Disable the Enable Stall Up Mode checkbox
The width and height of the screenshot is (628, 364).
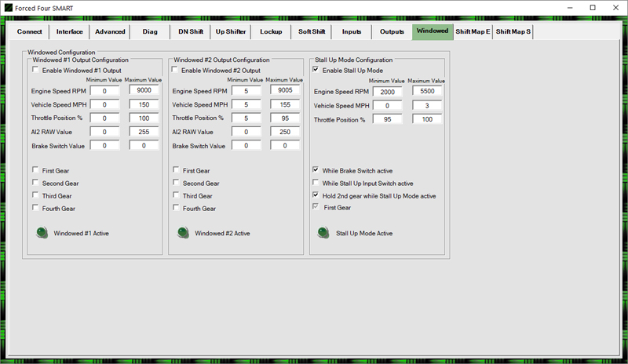(x=316, y=70)
